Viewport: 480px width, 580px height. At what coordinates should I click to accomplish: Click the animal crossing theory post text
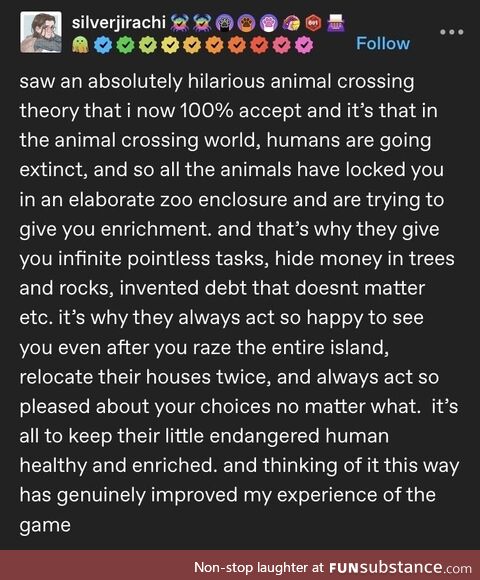(239, 303)
